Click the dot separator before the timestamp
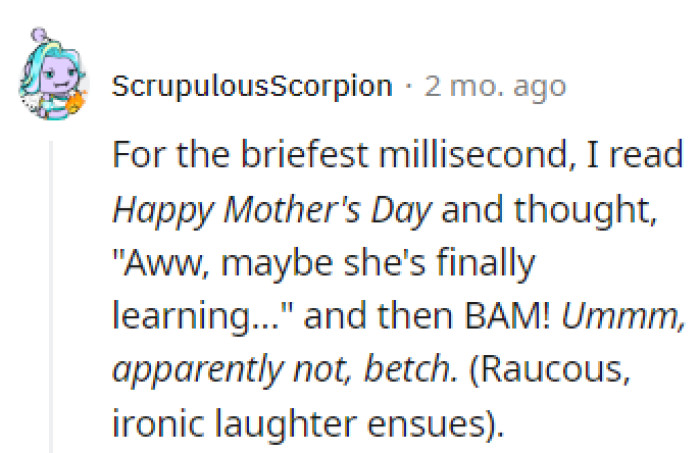The width and height of the screenshot is (700, 453). coord(409,86)
